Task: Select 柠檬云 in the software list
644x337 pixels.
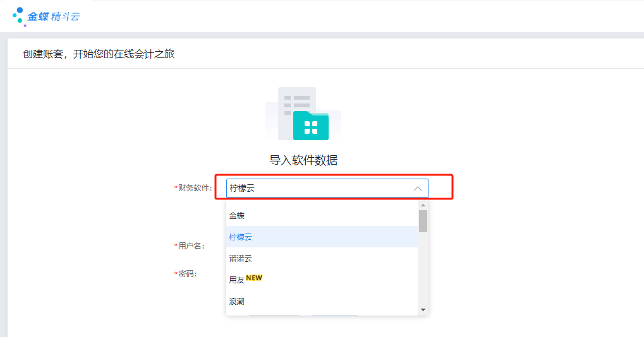Action: tap(322, 237)
